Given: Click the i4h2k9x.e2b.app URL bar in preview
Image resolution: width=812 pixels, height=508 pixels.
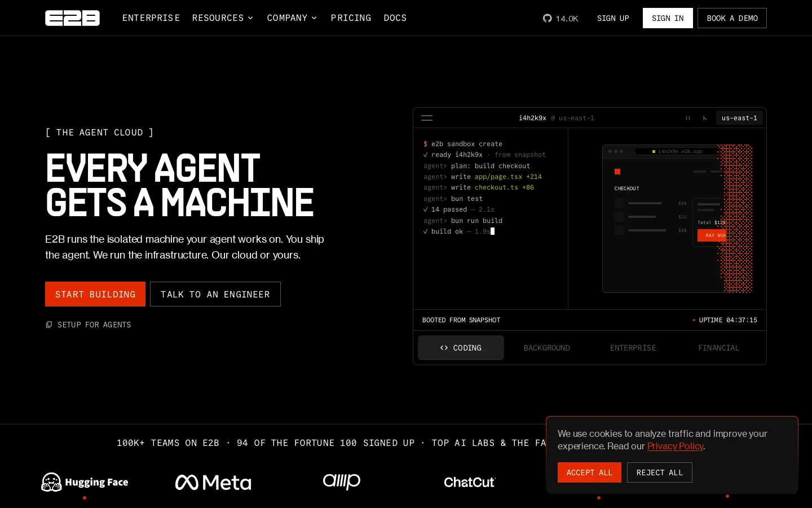Looking at the screenshot, I should tap(677, 151).
